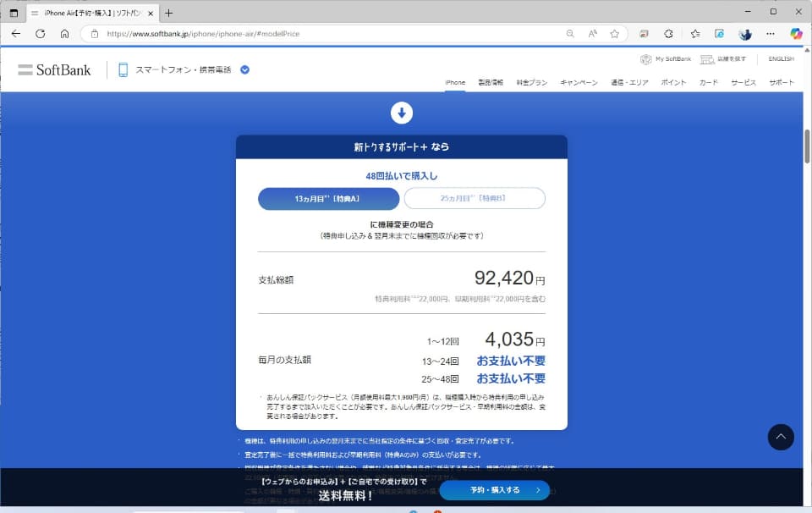Open 料金プラン navigation menu
The image size is (812, 513).
[532, 82]
